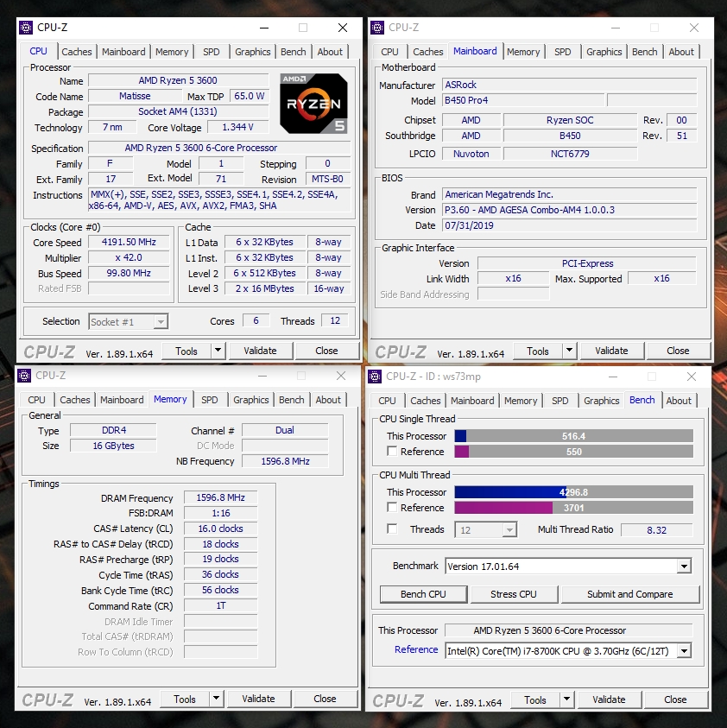The height and width of the screenshot is (728, 727).
Task: Click the processor Name field AMD Ryzen 5 3600
Action: 178,80
